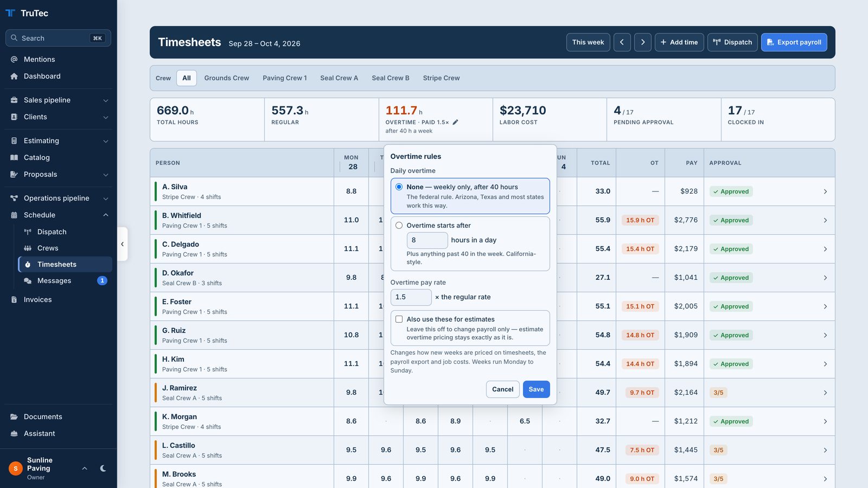This screenshot has width=868, height=488.
Task: Click the Search field
Action: tap(59, 38)
